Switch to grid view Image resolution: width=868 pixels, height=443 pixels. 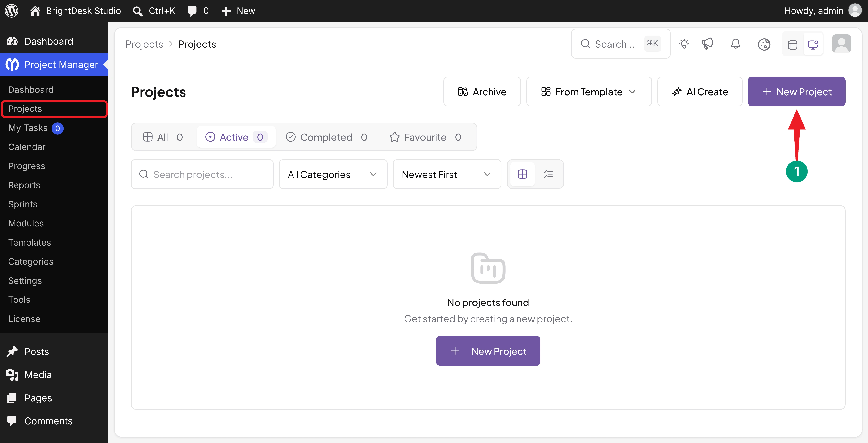click(522, 174)
